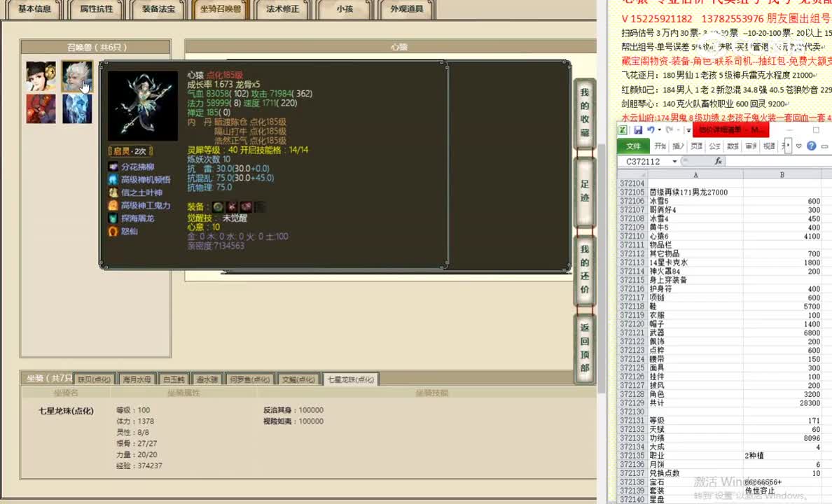The width and height of the screenshot is (832, 504).
Task: Click the fx insert function icon
Action: tap(719, 161)
